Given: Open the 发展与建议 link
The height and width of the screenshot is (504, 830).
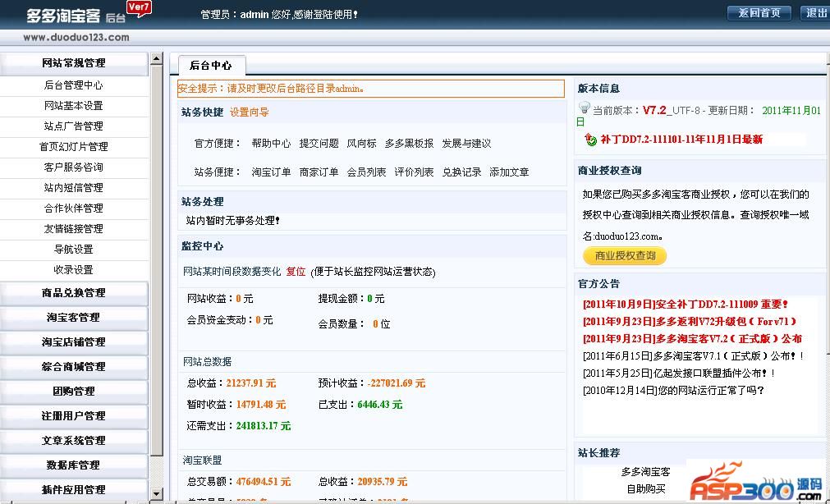Looking at the screenshot, I should [x=467, y=144].
